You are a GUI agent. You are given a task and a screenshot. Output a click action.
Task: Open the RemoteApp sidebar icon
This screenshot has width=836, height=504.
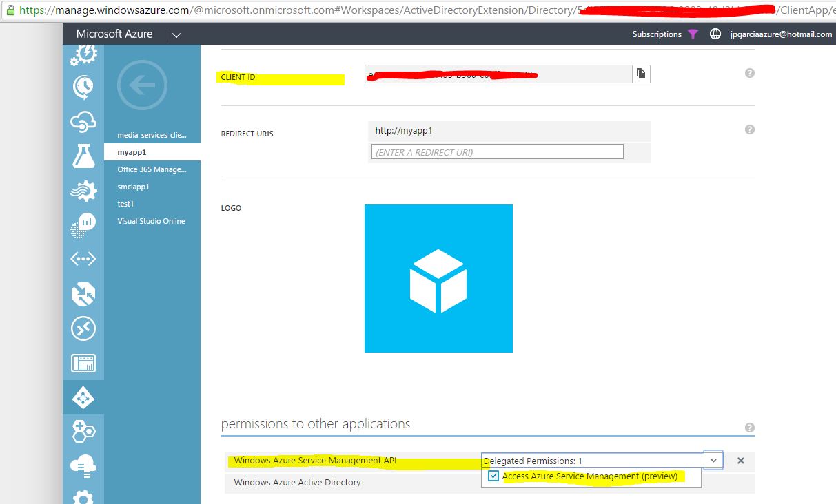point(83,328)
